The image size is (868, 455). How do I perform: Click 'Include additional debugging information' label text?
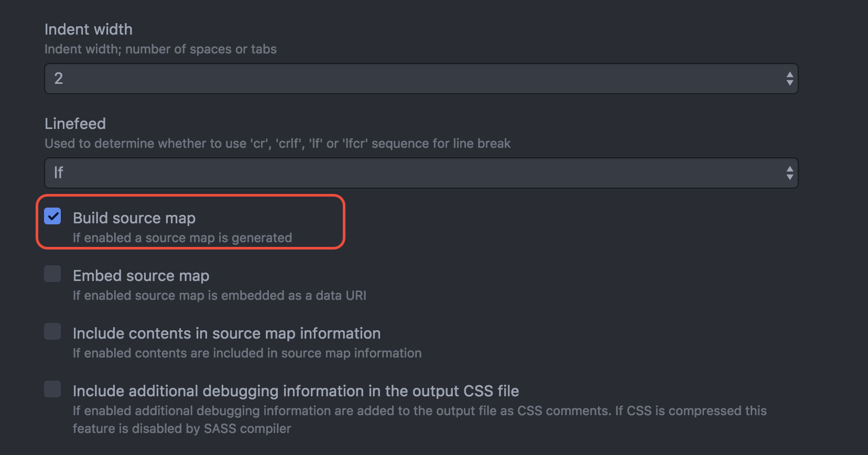tap(296, 391)
